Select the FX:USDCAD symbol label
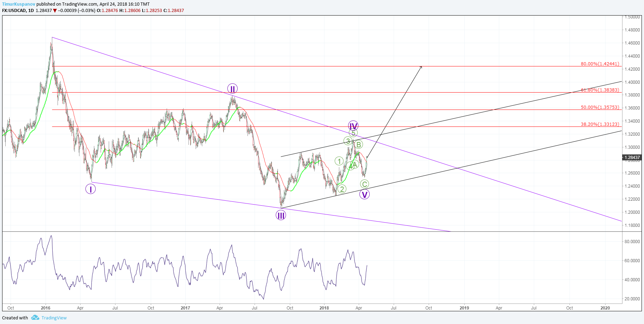This screenshot has height=324, width=644. pos(14,10)
